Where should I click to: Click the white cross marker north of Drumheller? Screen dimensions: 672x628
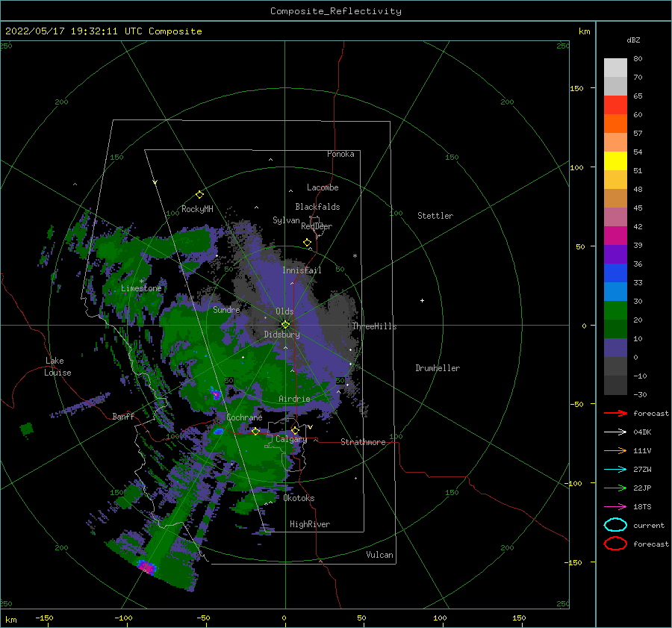point(422,300)
